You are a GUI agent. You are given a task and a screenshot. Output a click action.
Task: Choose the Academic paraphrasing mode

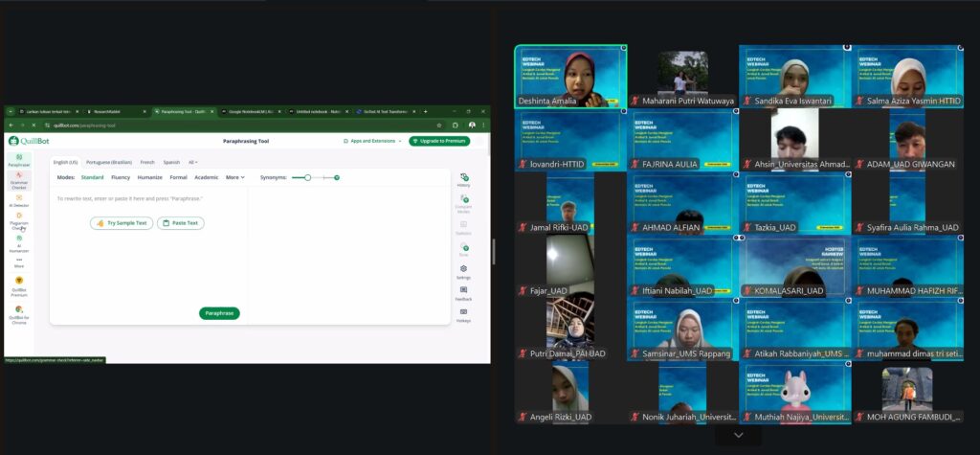coord(207,177)
